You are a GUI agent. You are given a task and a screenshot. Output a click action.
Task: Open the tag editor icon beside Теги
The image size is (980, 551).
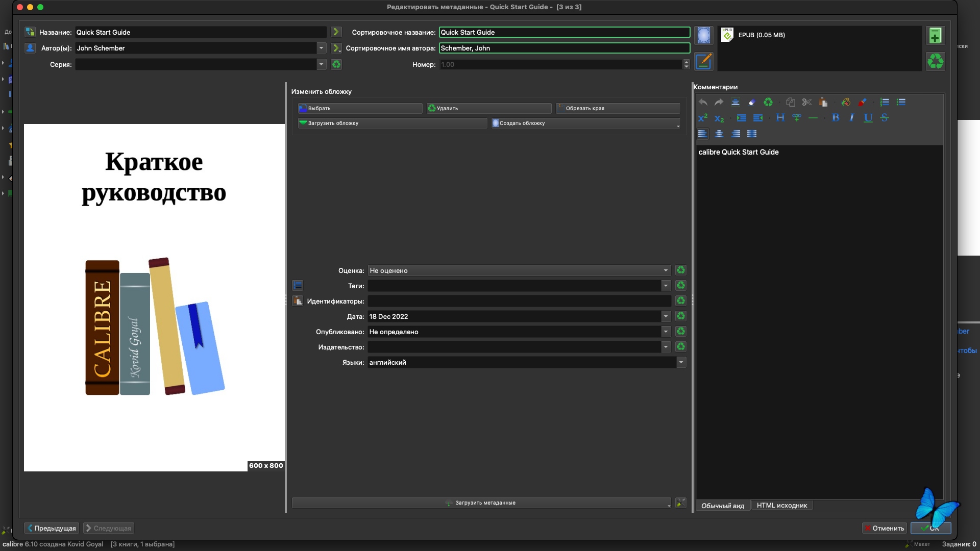[x=298, y=286]
